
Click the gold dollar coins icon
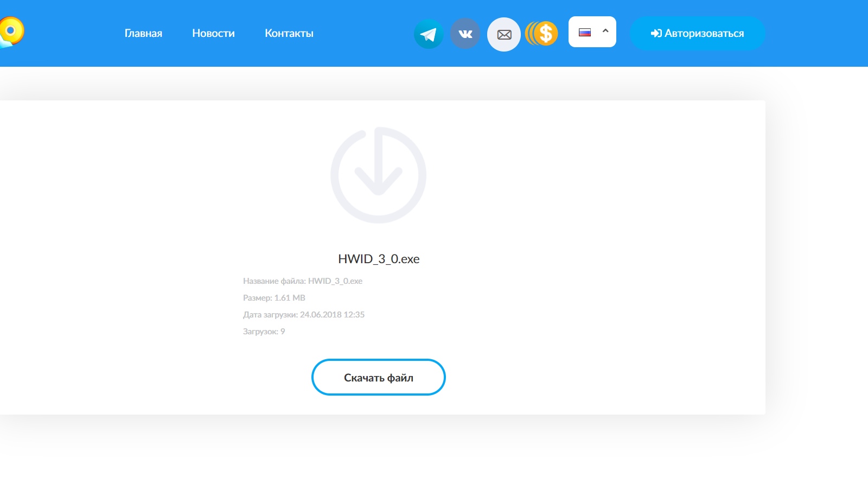pyautogui.click(x=541, y=34)
